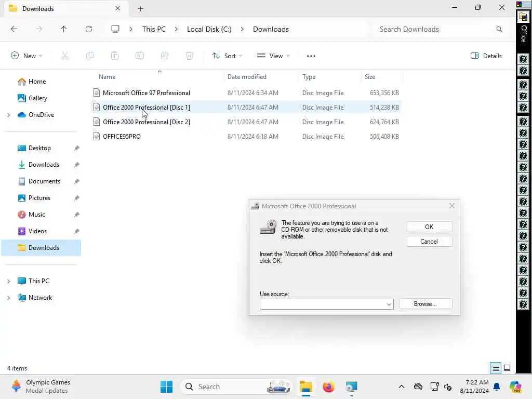The image size is (532, 399).
Task: Open Firefox from the taskbar
Action: 328,387
